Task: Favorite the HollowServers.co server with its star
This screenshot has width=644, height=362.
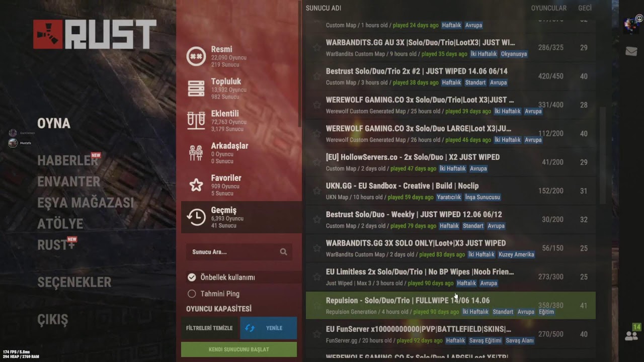Action: (x=317, y=162)
